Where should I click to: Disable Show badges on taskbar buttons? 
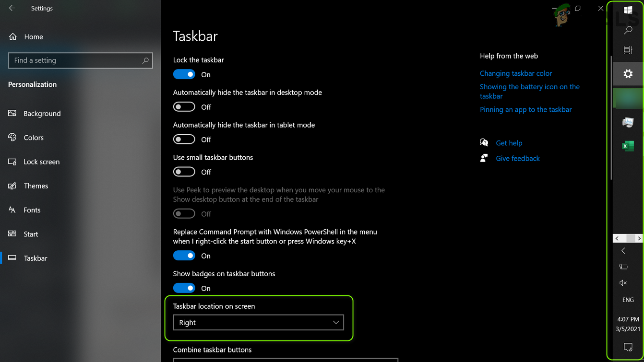(184, 288)
